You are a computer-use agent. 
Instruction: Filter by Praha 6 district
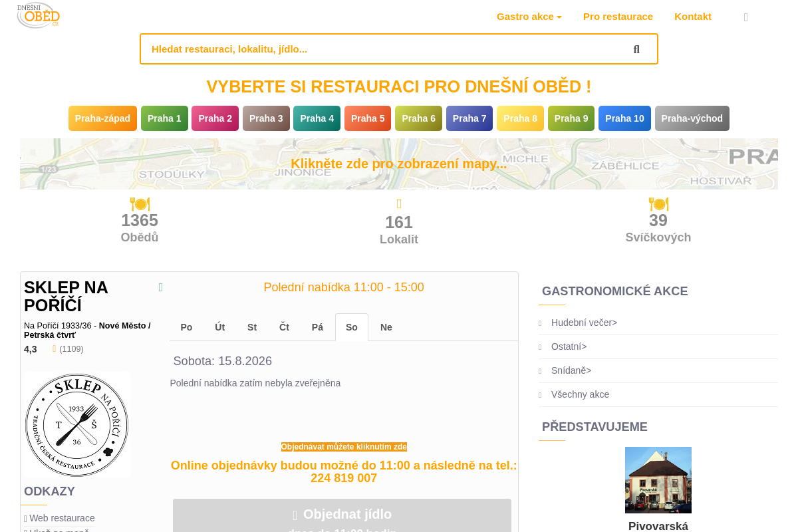[419, 118]
